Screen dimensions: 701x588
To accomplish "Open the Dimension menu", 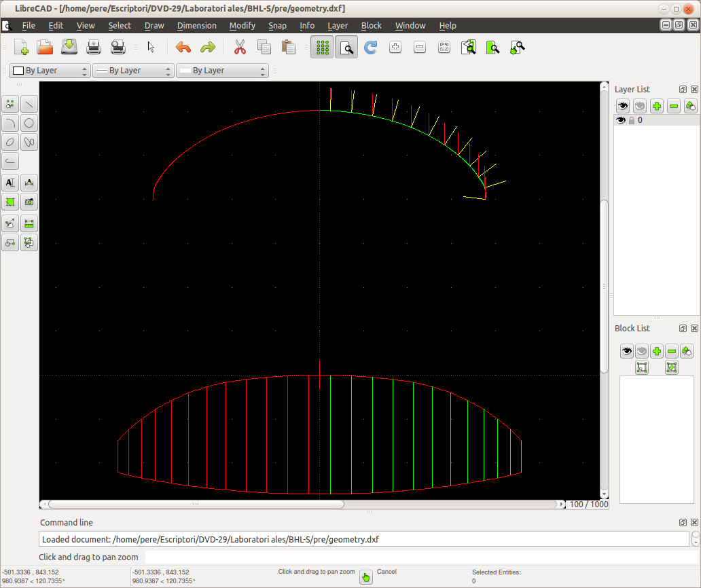I will (197, 26).
